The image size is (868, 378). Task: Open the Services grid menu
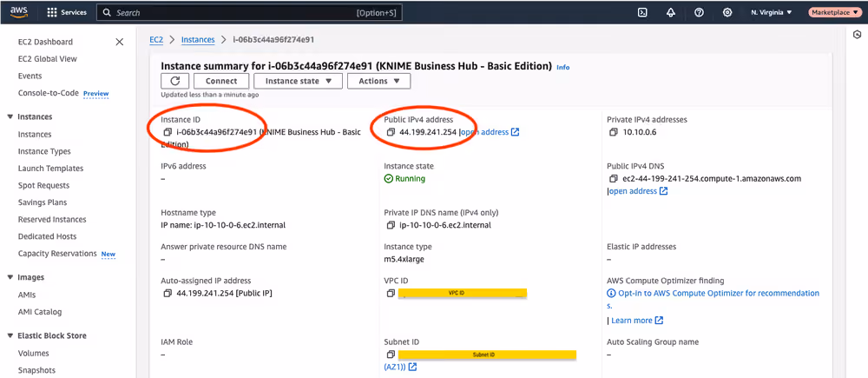click(x=67, y=12)
